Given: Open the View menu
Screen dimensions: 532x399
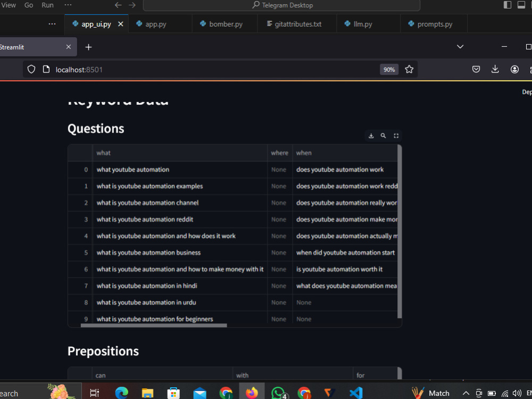Looking at the screenshot, I should pos(9,5).
